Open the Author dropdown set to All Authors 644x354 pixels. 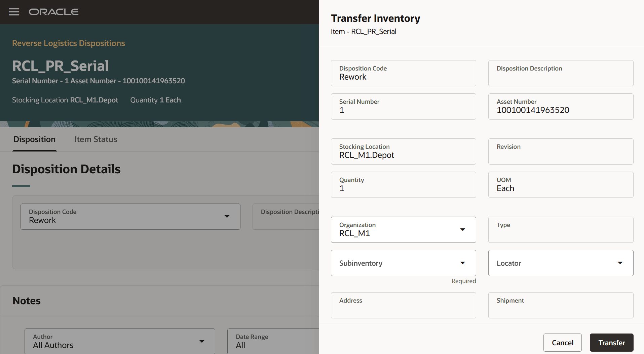[202, 341]
